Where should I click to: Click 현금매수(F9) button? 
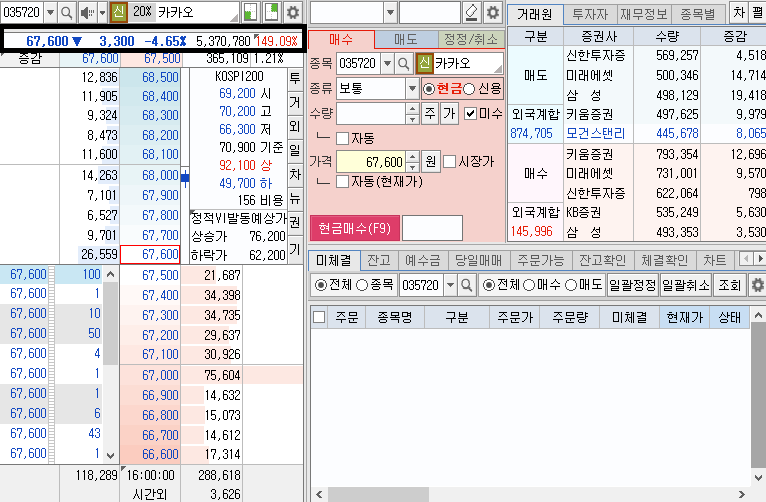(x=355, y=228)
